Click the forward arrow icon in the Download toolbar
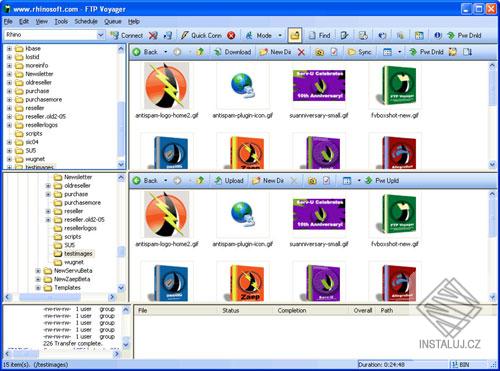500x371 pixels. click(177, 52)
